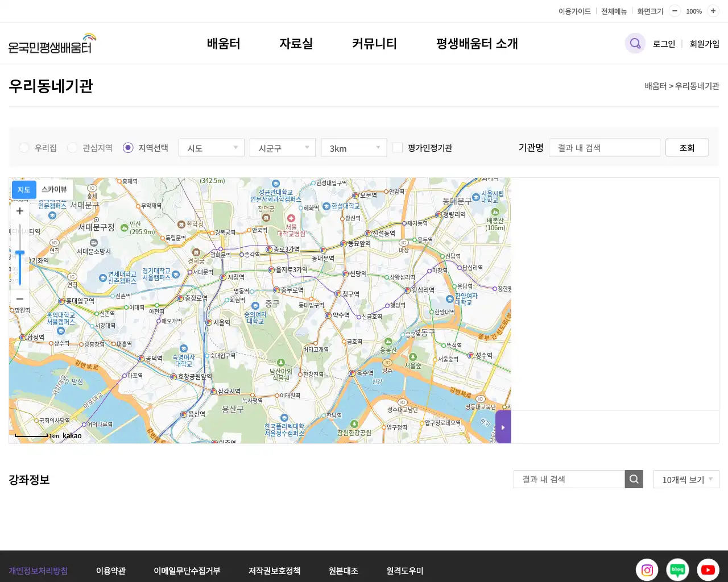Screen dimensions: 728x582
Task: Decrease screen size with minus button
Action: pos(675,11)
